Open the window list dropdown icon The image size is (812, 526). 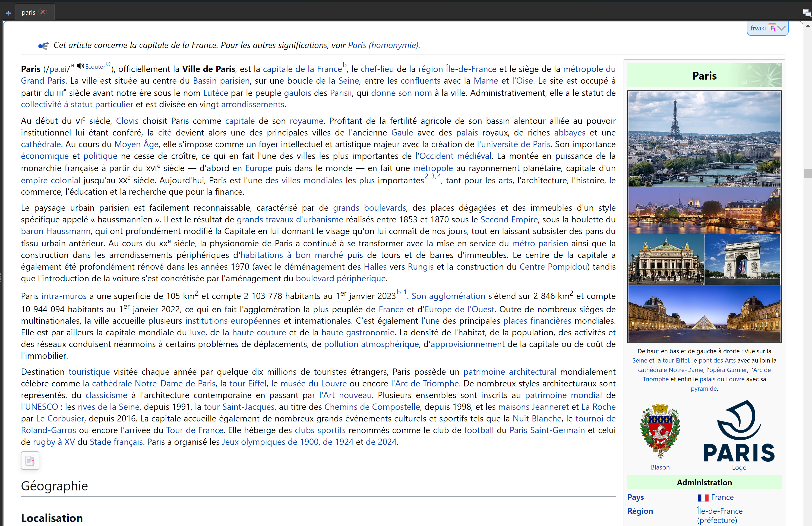pyautogui.click(x=807, y=13)
